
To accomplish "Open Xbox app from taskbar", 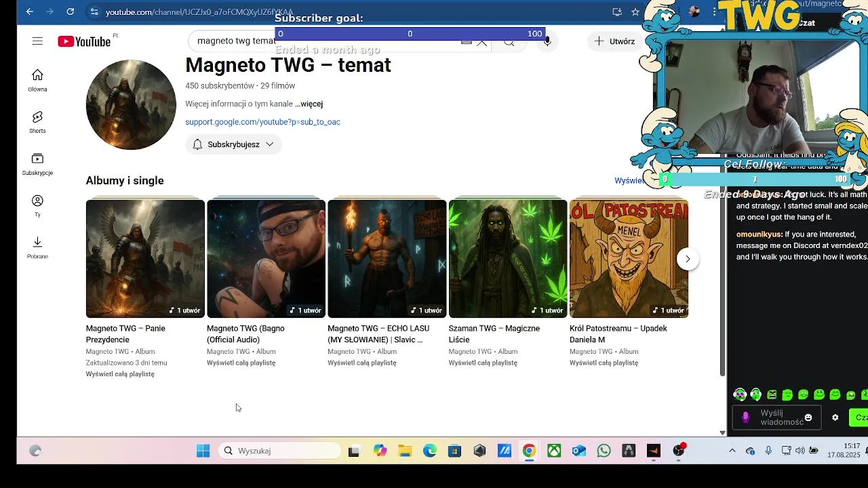I will [554, 451].
